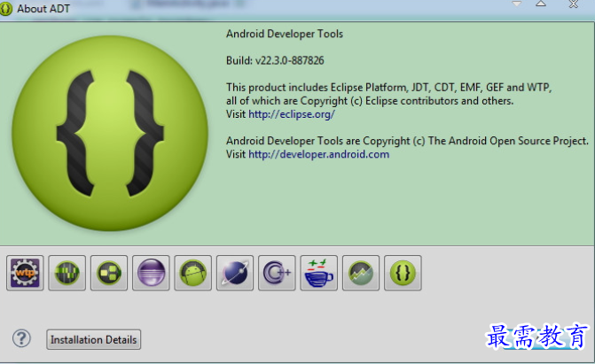Click the ADT icon in the title bar
This screenshot has width=595, height=364.
pyautogui.click(x=5, y=9)
